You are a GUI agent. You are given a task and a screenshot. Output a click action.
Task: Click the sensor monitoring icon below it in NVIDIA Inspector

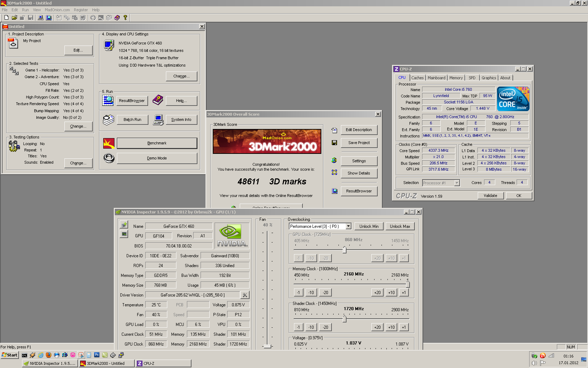124,234
